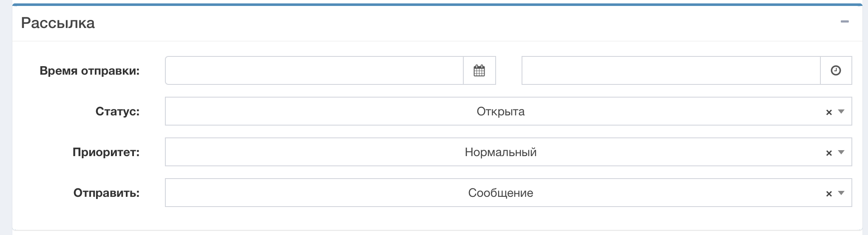The height and width of the screenshot is (235, 868).
Task: Open the select showing Сообщение
Action: click(x=500, y=193)
